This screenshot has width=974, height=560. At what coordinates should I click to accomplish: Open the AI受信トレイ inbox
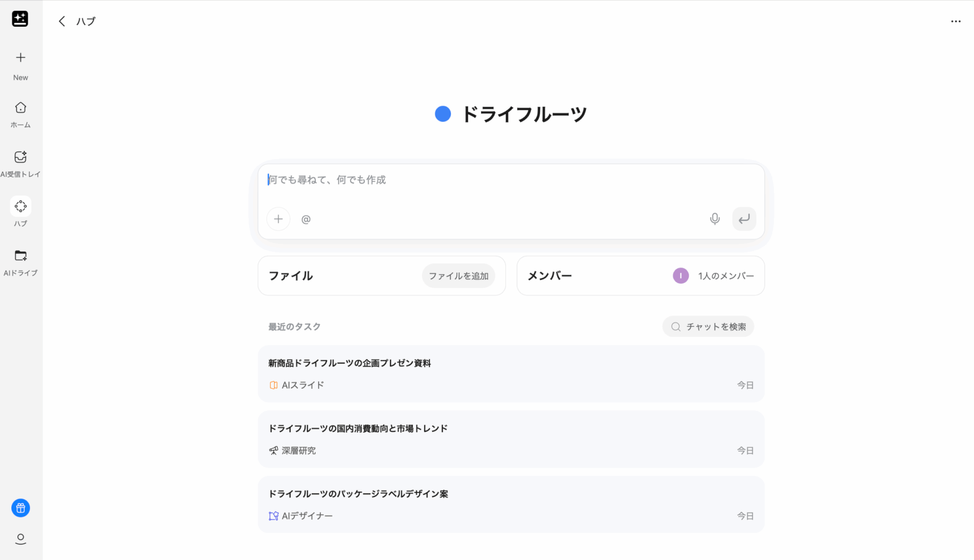pyautogui.click(x=20, y=157)
